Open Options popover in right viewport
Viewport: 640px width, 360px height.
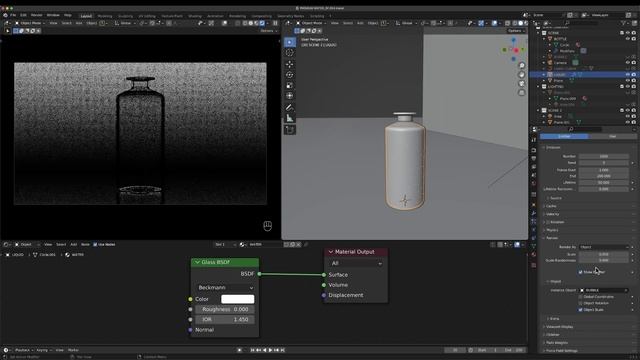point(515,31)
